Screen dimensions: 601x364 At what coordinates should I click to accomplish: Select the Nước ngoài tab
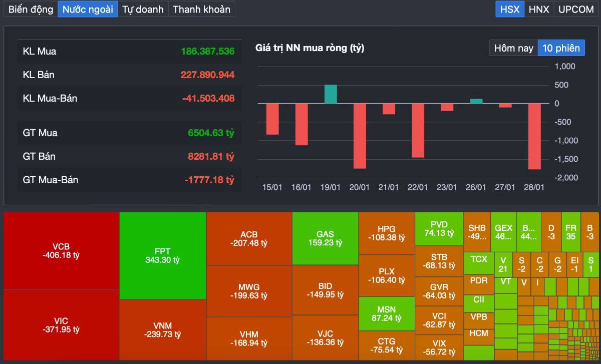(88, 9)
